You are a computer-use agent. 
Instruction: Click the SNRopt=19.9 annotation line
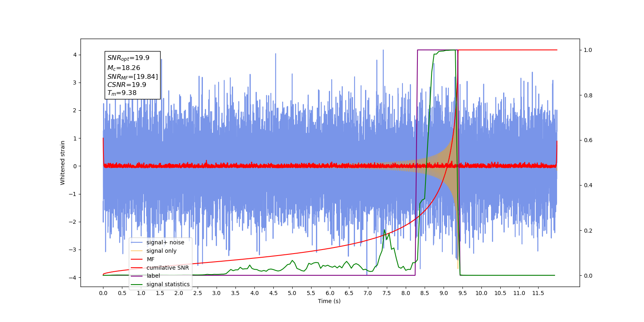(x=128, y=58)
